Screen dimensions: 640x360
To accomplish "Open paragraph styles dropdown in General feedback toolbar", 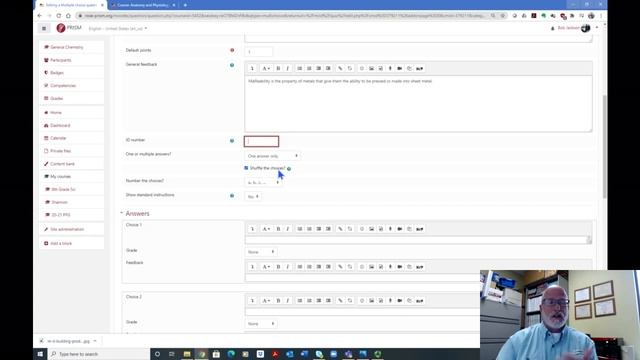I will point(266,68).
